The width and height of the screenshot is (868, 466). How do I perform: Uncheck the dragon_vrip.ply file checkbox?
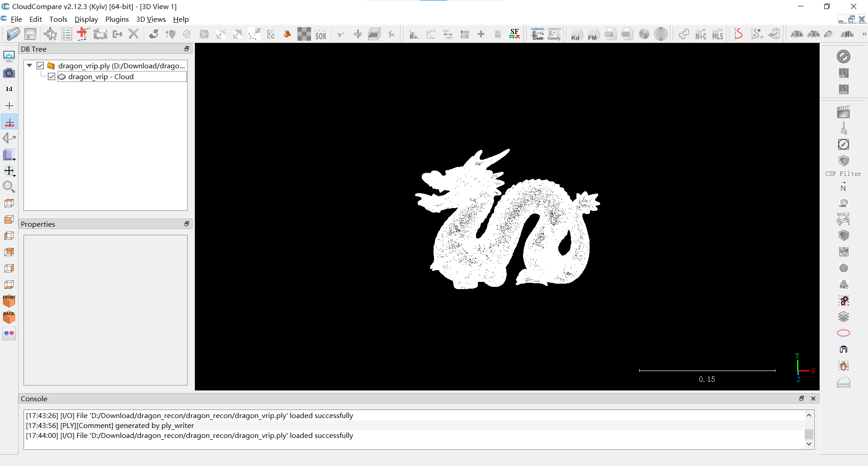[40, 66]
